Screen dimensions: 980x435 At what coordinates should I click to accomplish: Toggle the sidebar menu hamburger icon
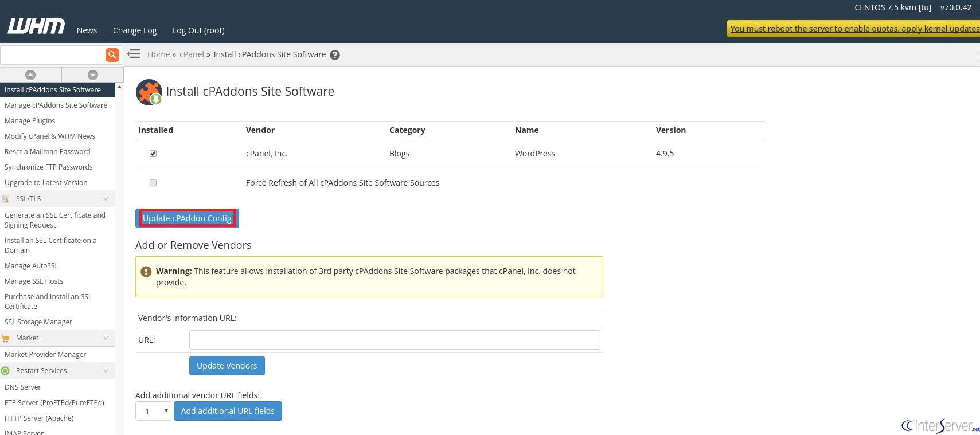point(134,54)
